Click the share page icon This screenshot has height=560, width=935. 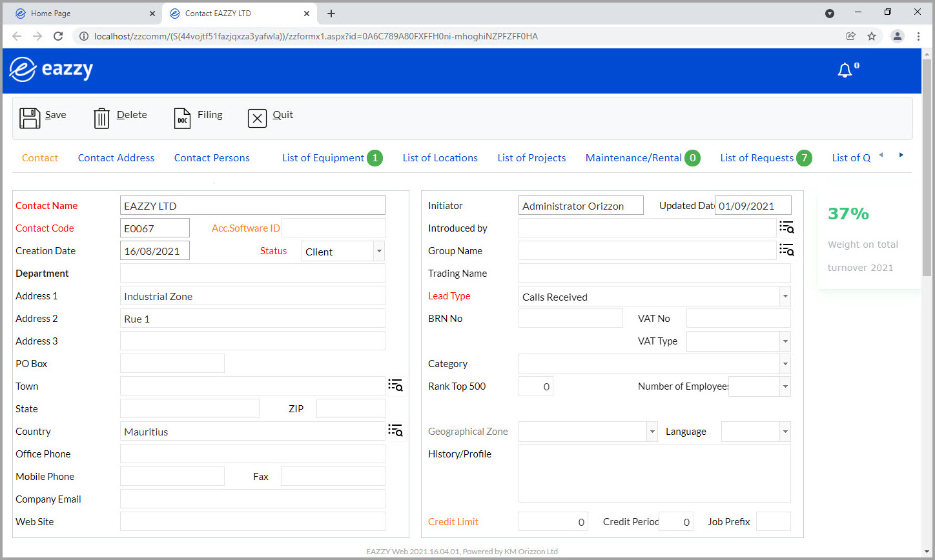click(x=851, y=36)
